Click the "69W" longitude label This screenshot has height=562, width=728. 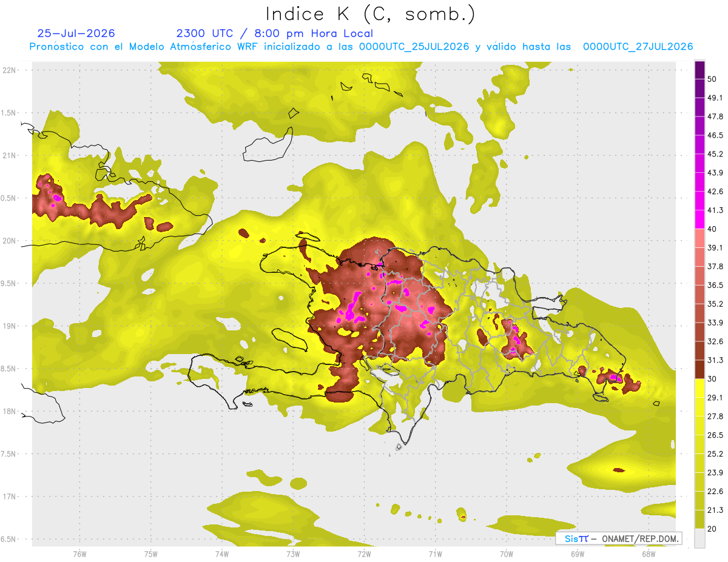tap(577, 554)
